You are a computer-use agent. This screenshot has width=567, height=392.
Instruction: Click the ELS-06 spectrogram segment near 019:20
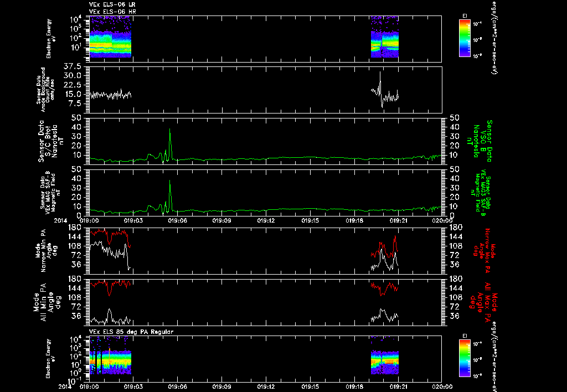click(x=385, y=37)
